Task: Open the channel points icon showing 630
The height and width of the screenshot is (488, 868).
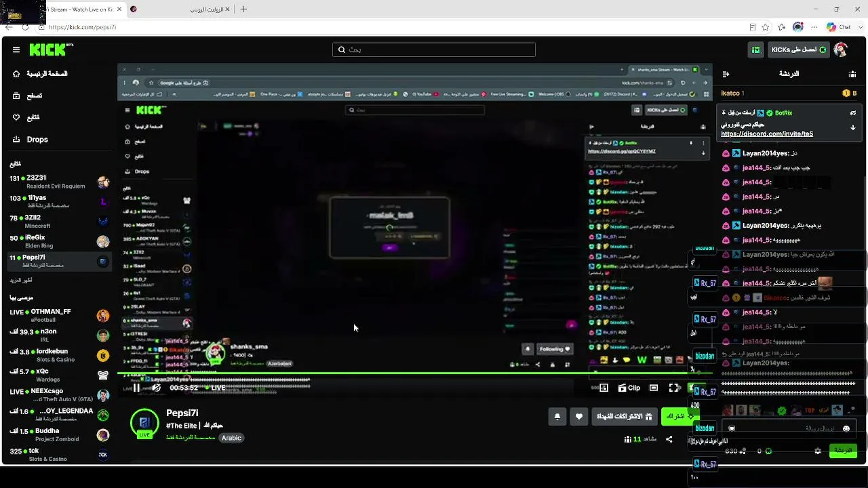Action: [744, 451]
